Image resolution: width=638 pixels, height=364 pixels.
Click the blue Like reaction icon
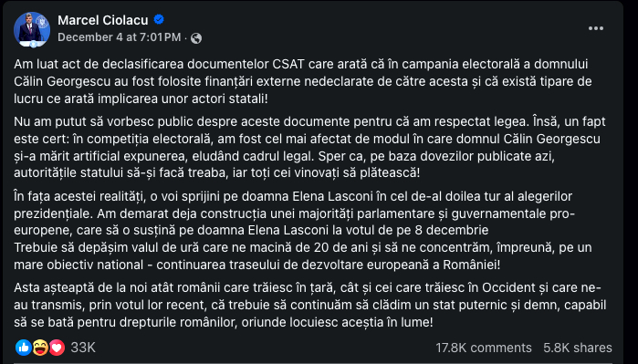24,348
